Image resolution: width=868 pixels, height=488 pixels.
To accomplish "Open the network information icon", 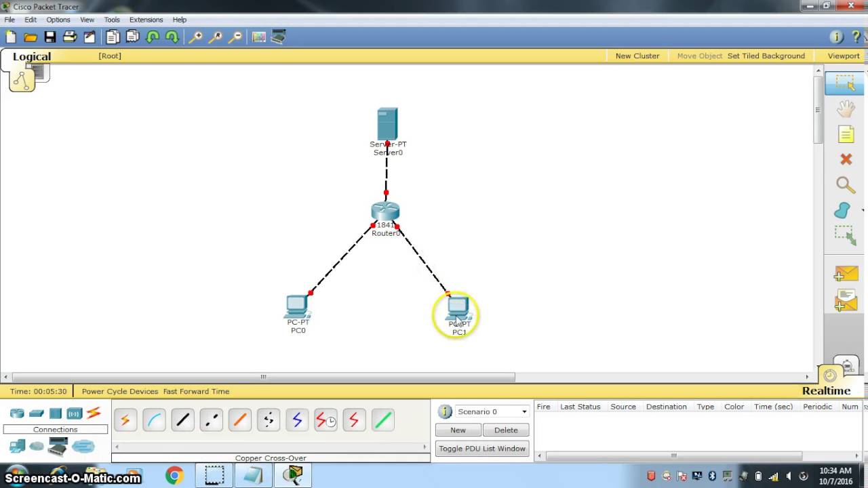I will click(837, 37).
